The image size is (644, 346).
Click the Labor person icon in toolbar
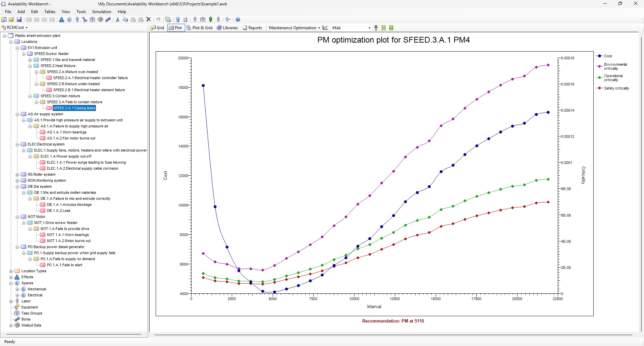(x=77, y=19)
